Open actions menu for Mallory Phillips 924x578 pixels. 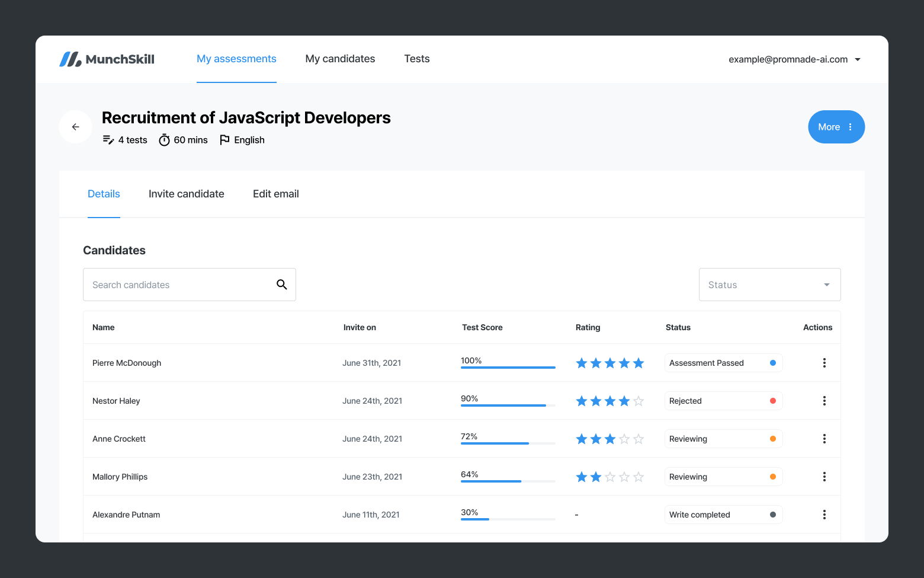(x=824, y=477)
